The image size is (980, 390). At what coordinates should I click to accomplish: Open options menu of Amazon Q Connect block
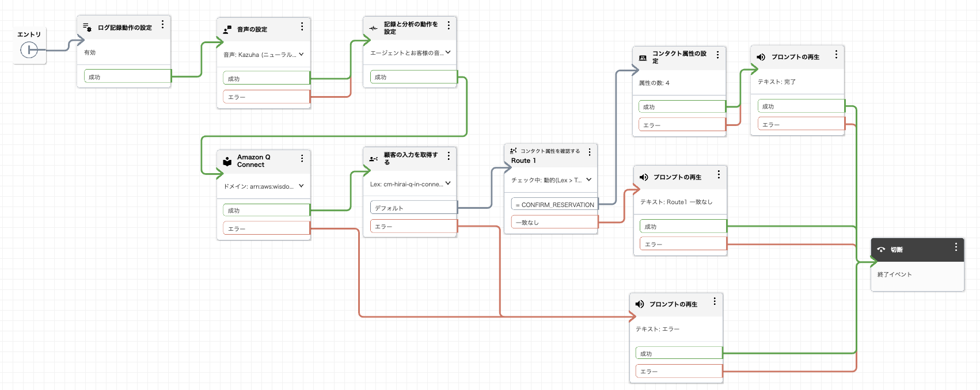[x=302, y=158]
